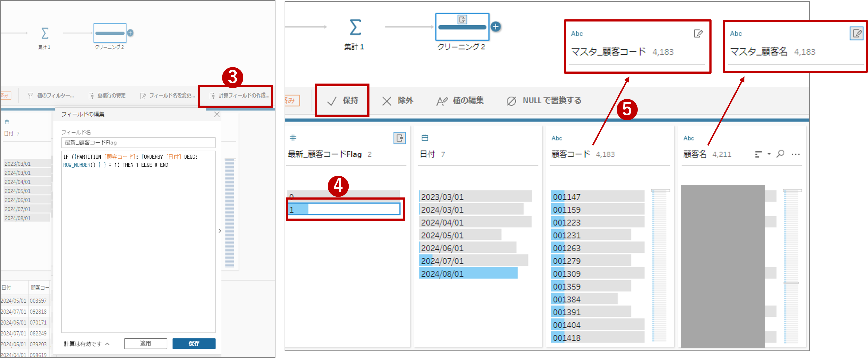Viewport: 868px width, 358px height.
Task: Expand the 計算は有効です status chevron
Action: click(x=108, y=344)
